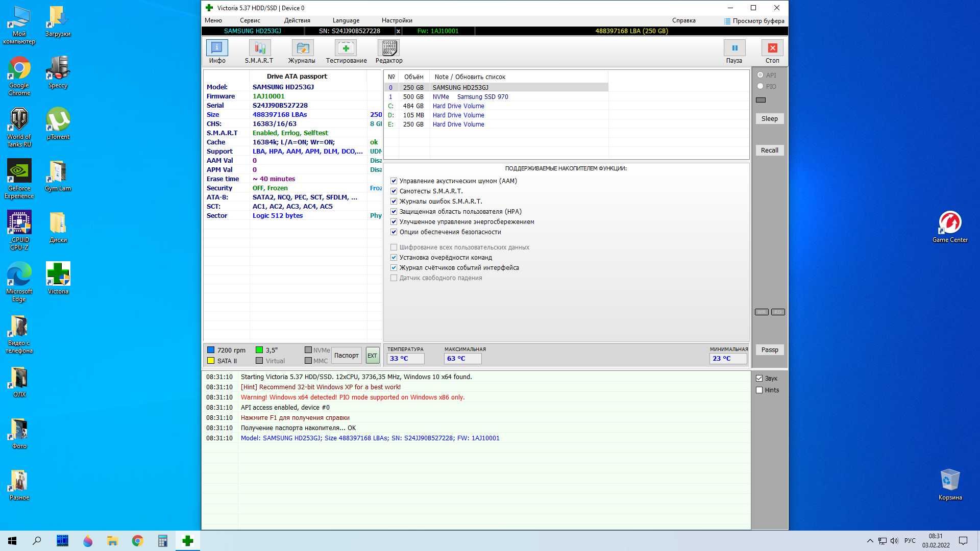980x551 pixels.
Task: Toggle Журнал счётчиков событий интерфейса checkbox
Action: coord(394,268)
